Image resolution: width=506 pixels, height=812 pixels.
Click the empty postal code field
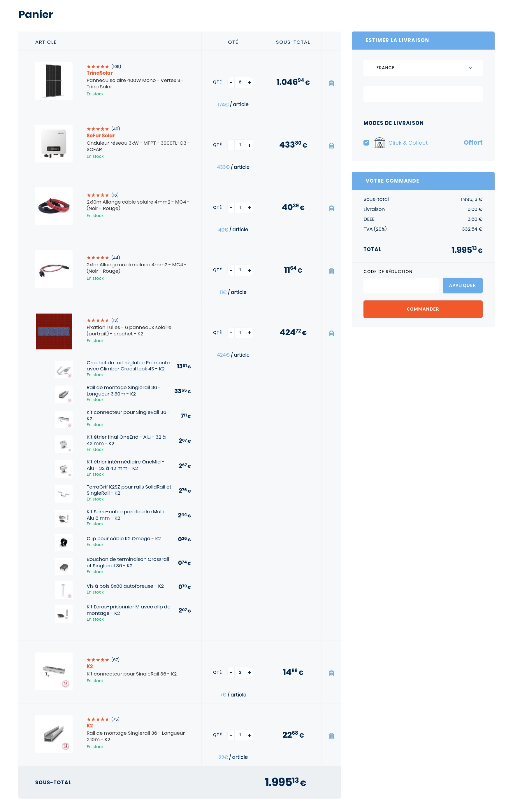coord(423,94)
